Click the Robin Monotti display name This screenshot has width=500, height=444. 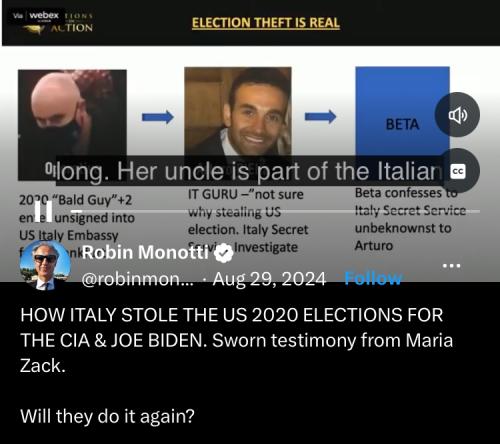click(145, 252)
